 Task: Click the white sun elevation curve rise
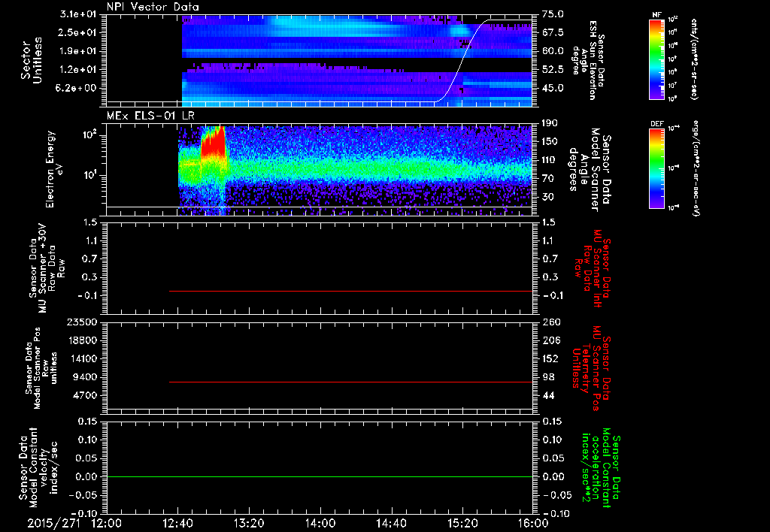pyautogui.click(x=462, y=62)
